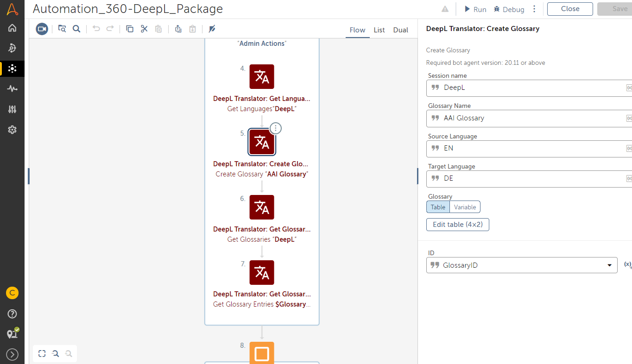632x364 pixels.
Task: Select step 5 Create Glossary action icon
Action: [262, 142]
